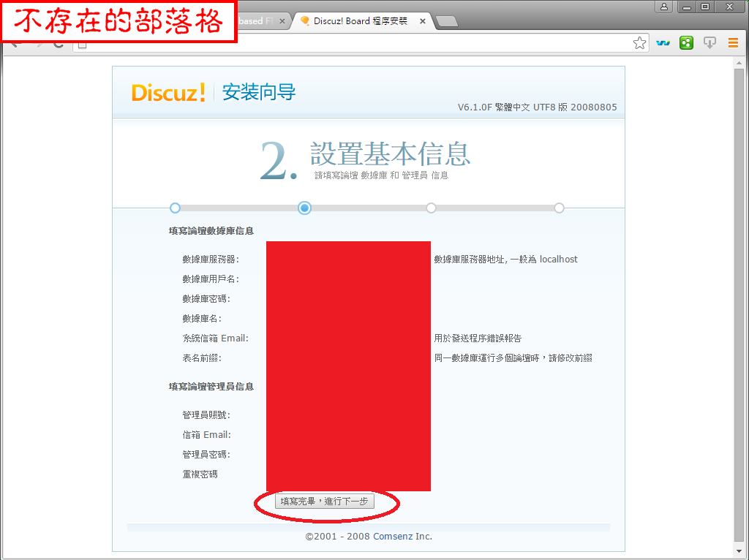
Task: Click the Chrome user profile icon
Action: tap(664, 7)
